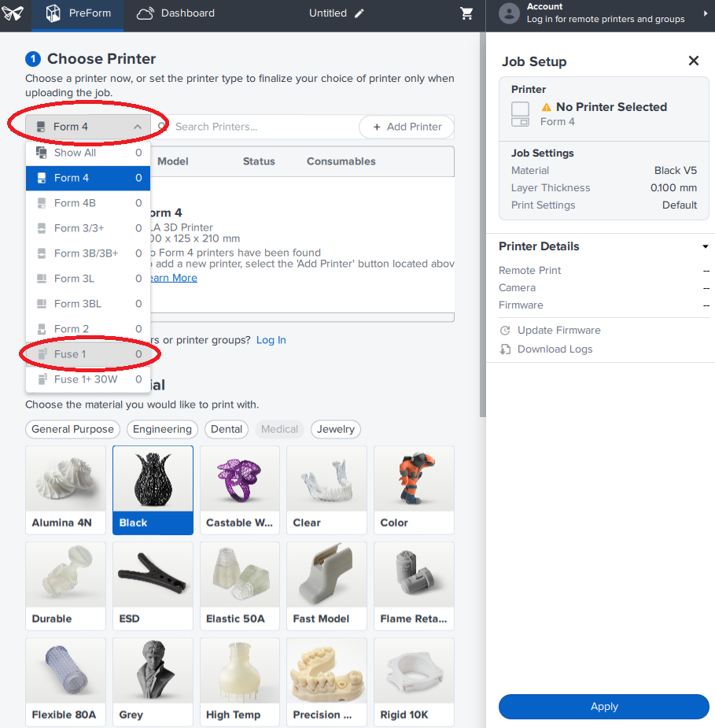Toggle the Engineering material filter
The image size is (715, 728).
tap(162, 429)
